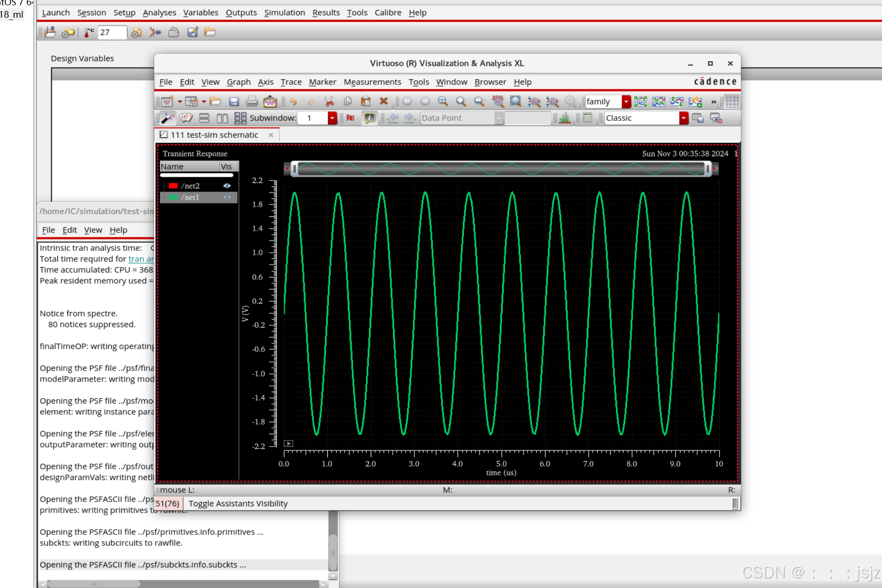The height and width of the screenshot is (588, 882).
Task: Click the temperature field showing 27
Action: point(112,32)
